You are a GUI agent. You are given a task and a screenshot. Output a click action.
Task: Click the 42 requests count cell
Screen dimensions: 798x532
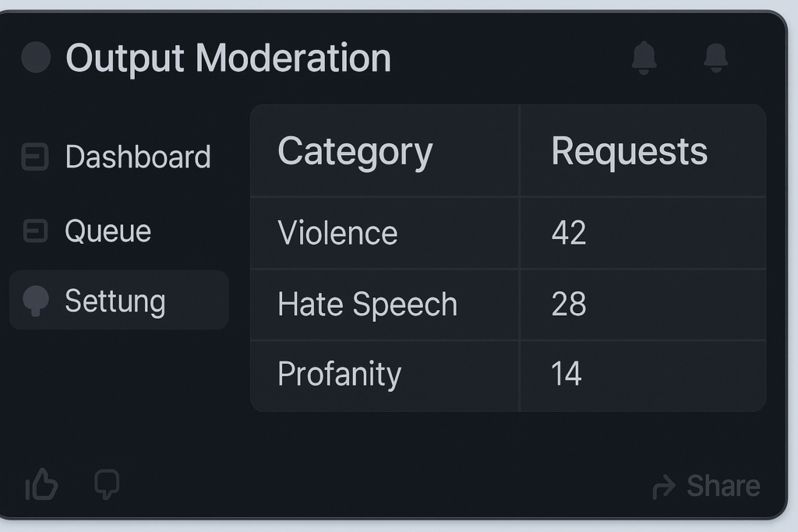tap(568, 233)
